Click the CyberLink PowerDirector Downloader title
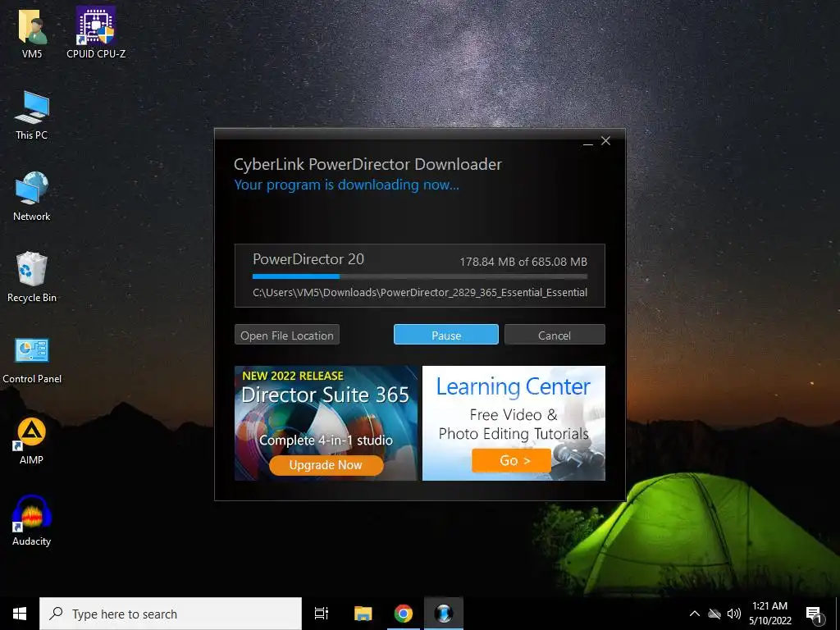This screenshot has height=630, width=840. tap(367, 164)
